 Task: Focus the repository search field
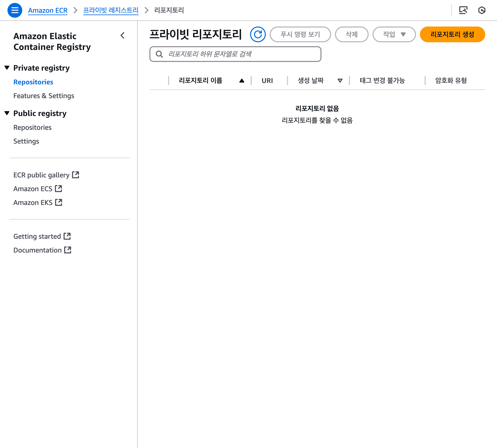[x=235, y=54]
